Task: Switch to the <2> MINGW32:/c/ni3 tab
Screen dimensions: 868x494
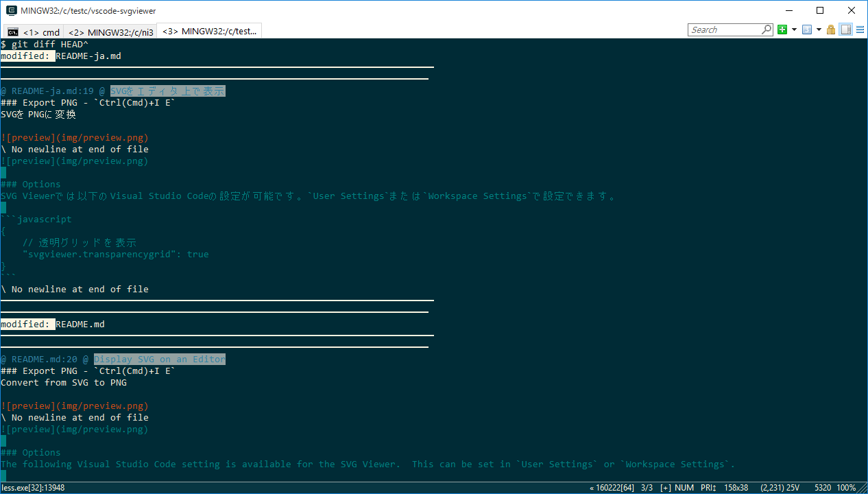Action: click(110, 30)
